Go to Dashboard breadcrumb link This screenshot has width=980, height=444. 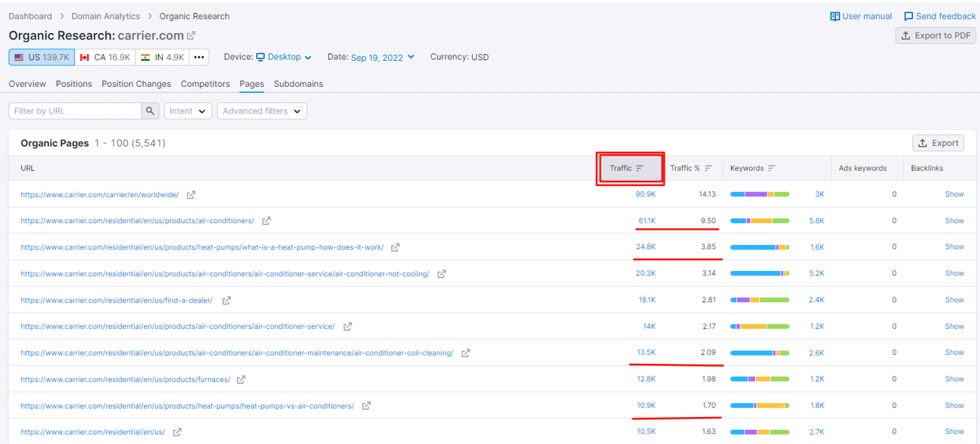click(30, 16)
